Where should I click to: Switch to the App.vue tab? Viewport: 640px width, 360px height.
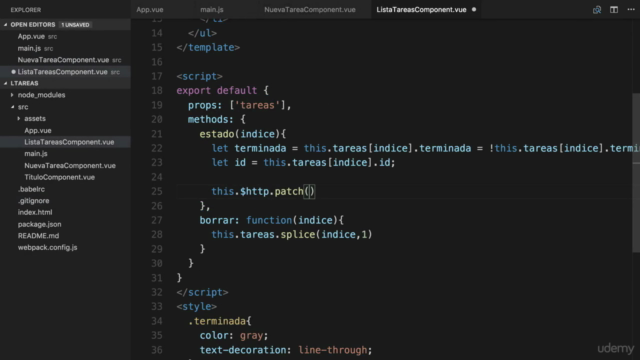pos(150,9)
